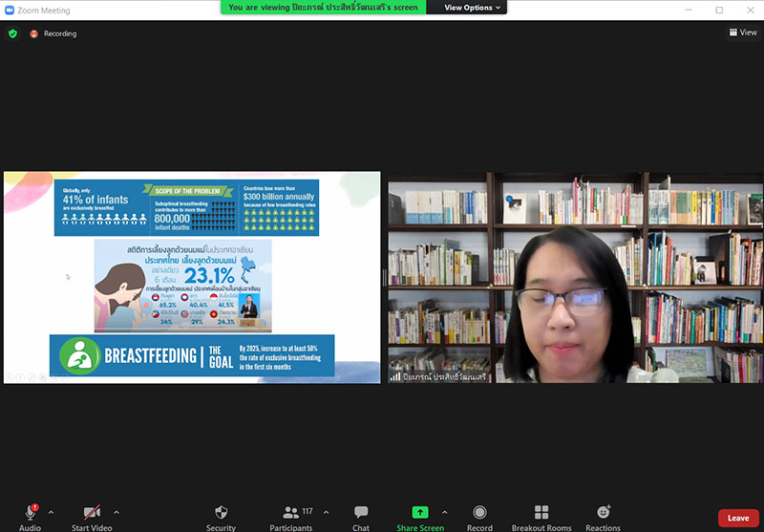
Task: Open Breakout Rooms
Action: [541, 514]
